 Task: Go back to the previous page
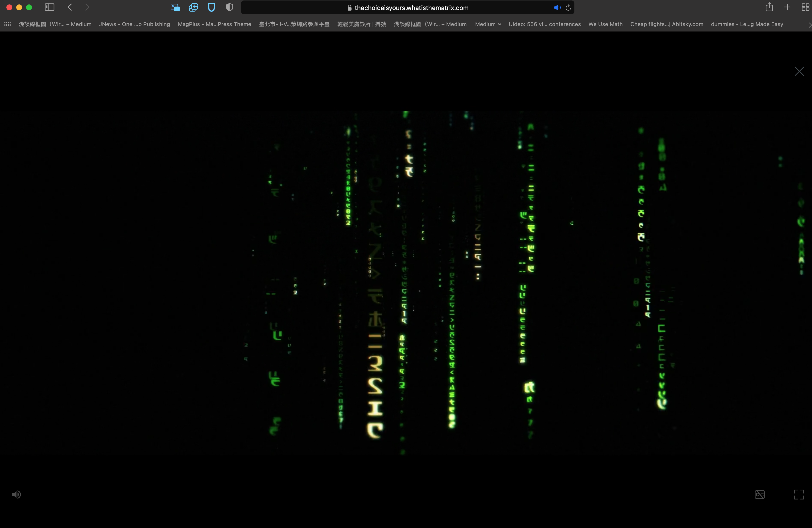70,7
